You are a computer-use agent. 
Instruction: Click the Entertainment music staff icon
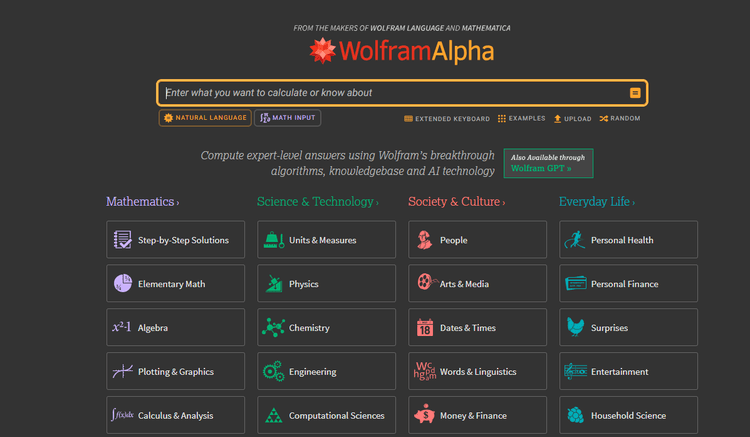(575, 371)
